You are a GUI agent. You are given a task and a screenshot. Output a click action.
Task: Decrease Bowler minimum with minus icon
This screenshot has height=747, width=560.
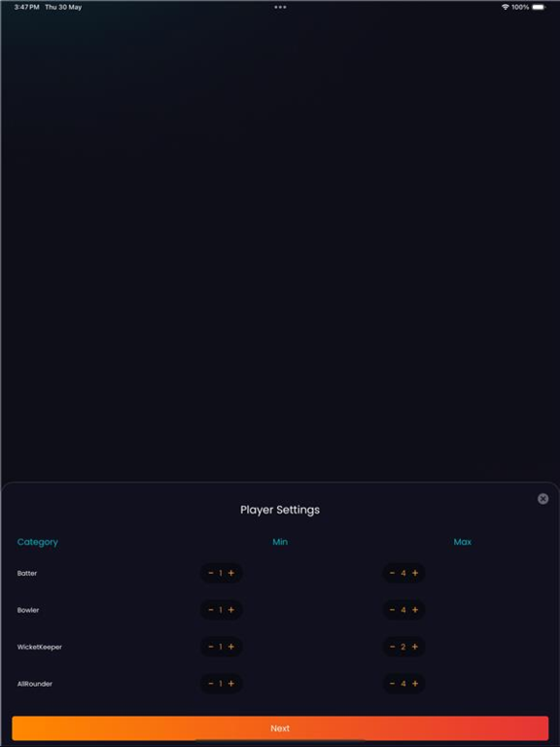211,610
